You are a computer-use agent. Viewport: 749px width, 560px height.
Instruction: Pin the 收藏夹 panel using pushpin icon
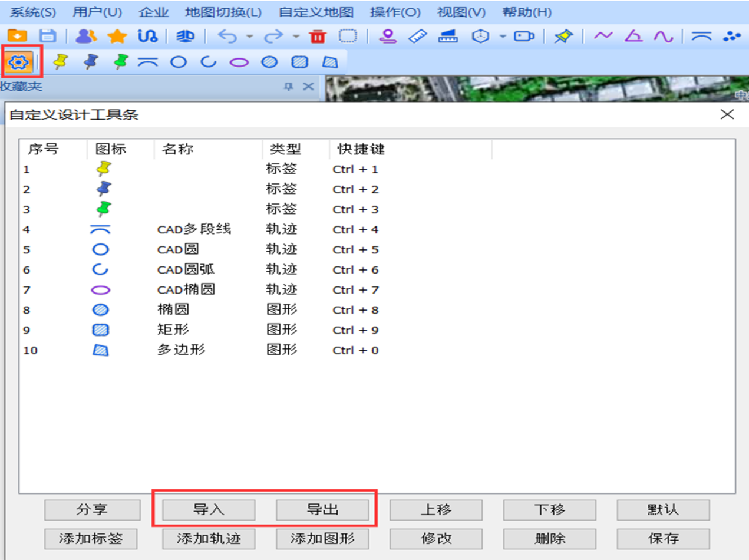tap(288, 87)
